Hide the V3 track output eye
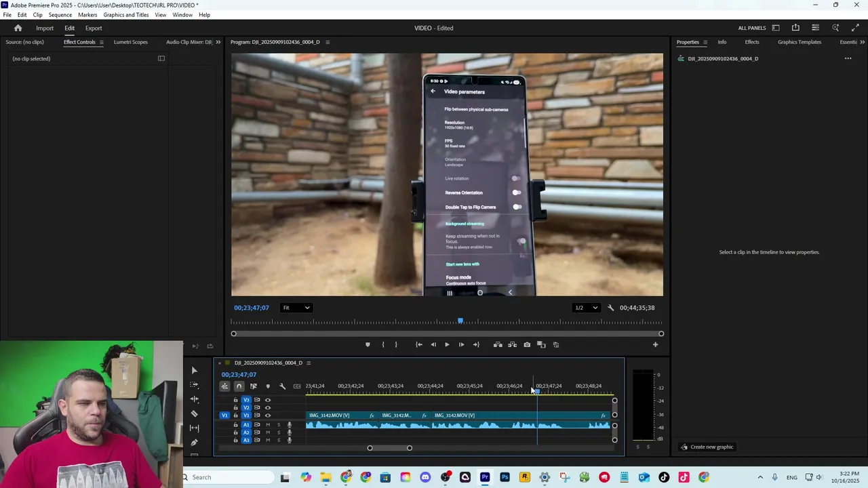 point(268,400)
